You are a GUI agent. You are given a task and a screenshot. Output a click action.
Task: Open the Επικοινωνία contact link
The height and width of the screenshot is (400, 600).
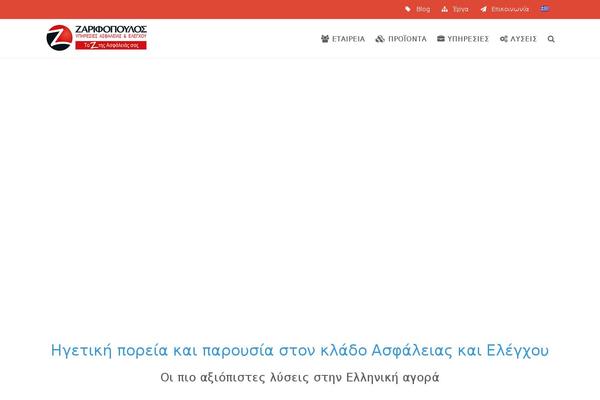click(510, 9)
